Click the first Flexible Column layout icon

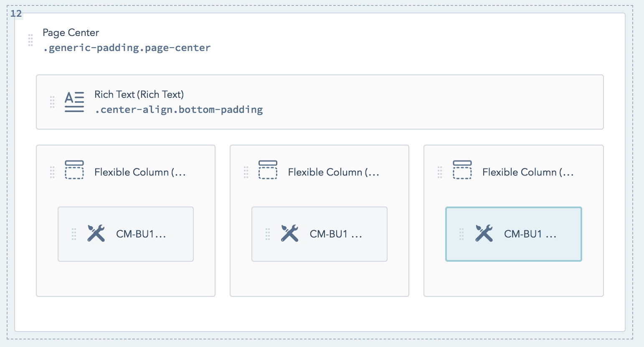click(74, 169)
